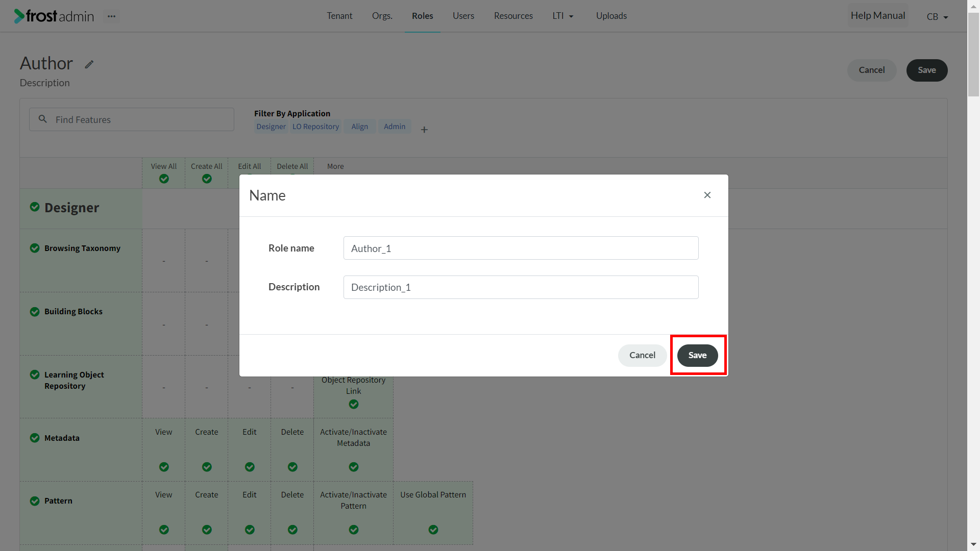This screenshot has height=551, width=980.
Task: Toggle Pattern Delete permission checkmark
Action: tap(292, 530)
